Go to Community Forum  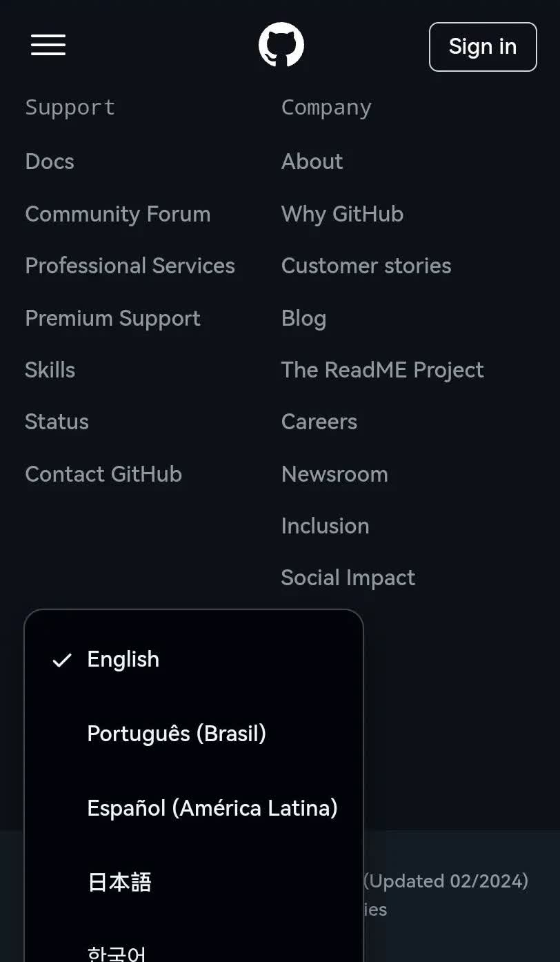(117, 214)
